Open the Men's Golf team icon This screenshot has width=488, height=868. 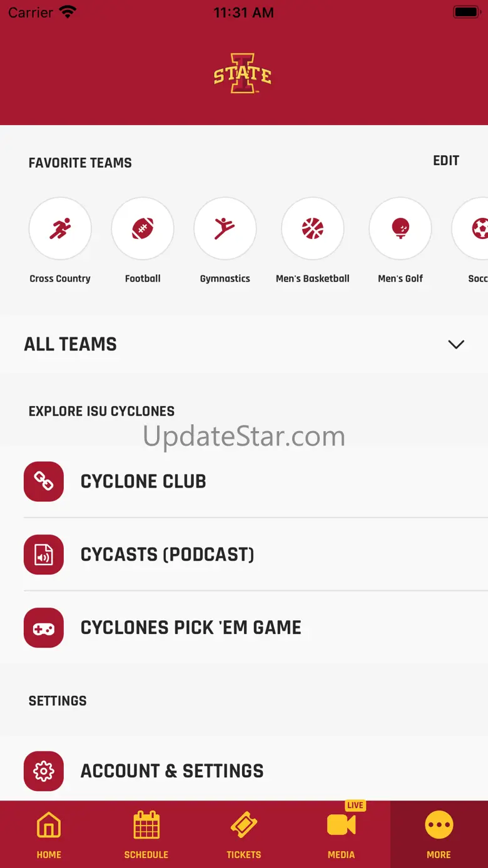click(400, 229)
